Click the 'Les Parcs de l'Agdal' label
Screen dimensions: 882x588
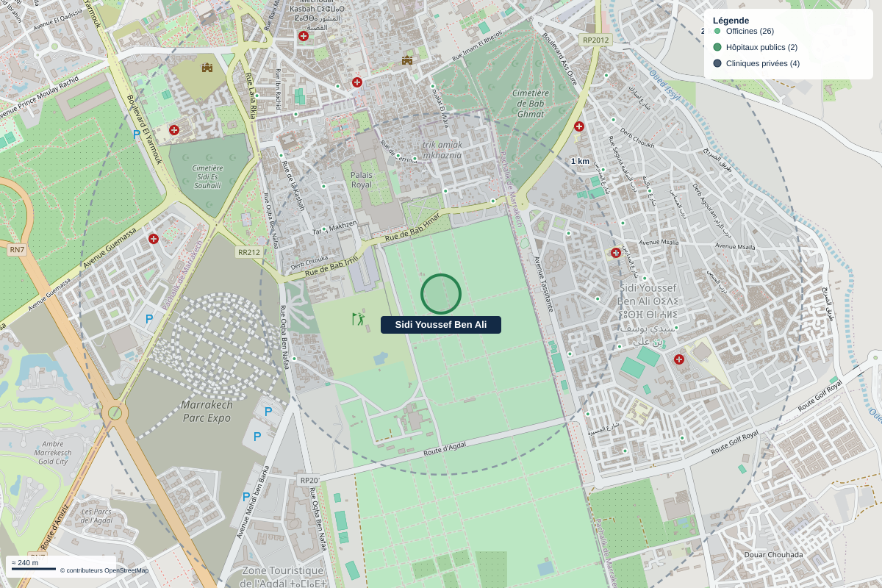pyautogui.click(x=97, y=516)
